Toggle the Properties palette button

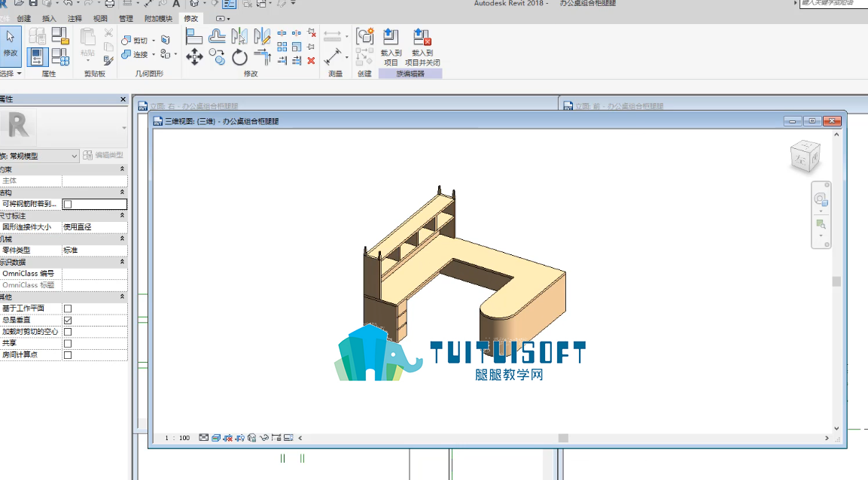click(x=37, y=57)
